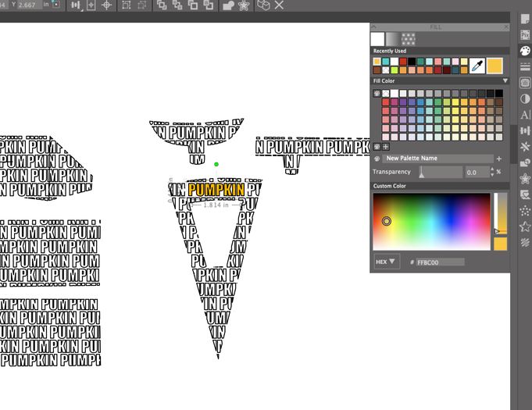Click the delete X icon in toolbar
The height and width of the screenshot is (410, 532).
280,5
